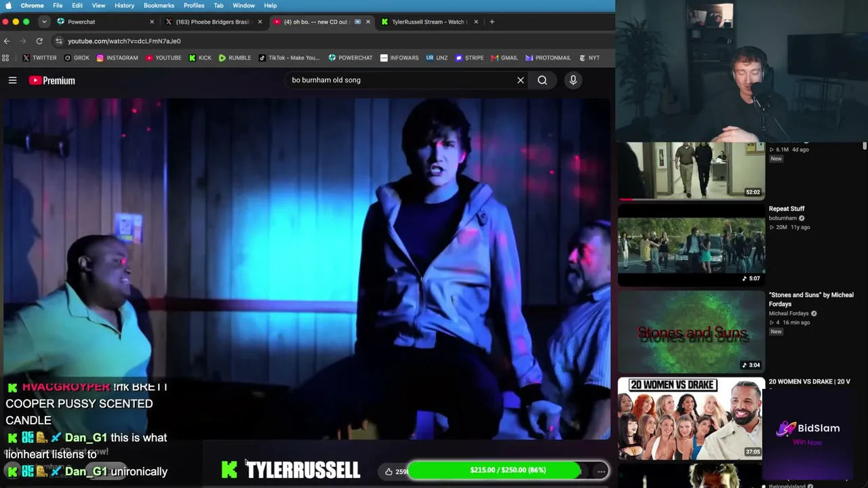Open more actions ellipsis under the video

tap(601, 471)
